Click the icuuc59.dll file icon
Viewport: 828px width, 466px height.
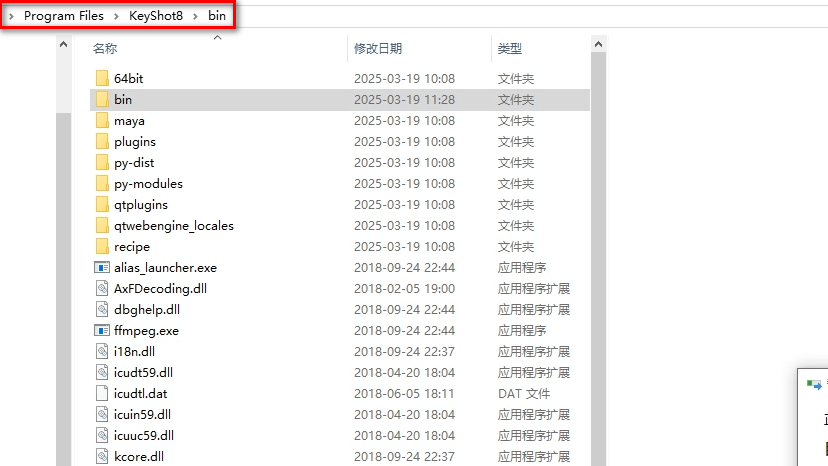click(x=102, y=435)
